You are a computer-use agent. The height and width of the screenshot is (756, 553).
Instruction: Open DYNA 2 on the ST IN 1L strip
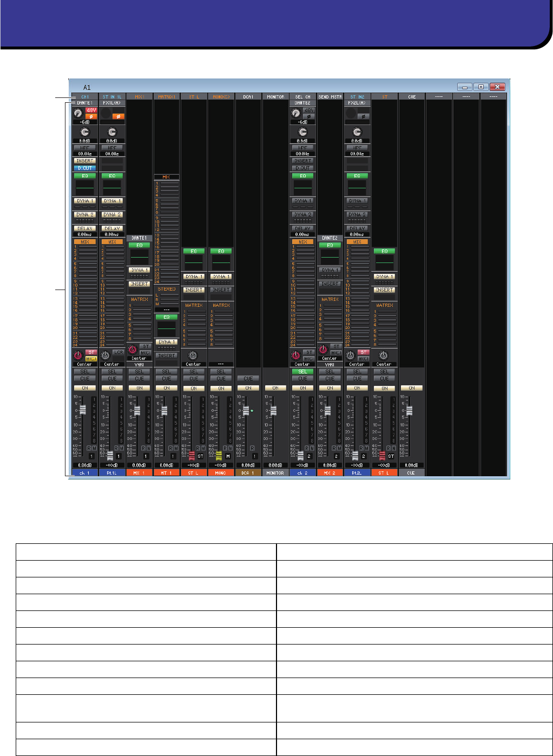(112, 215)
